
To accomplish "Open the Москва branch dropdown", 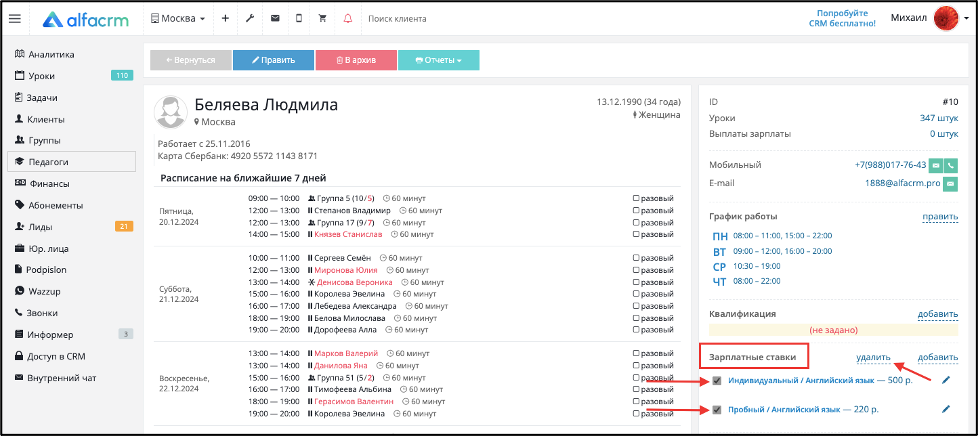I will point(178,19).
